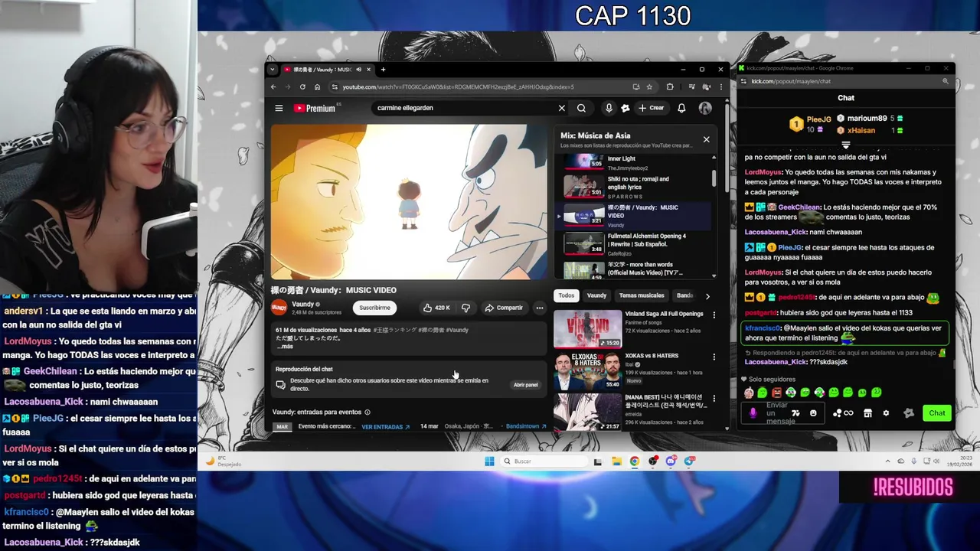Show more filter chips with right arrow
This screenshot has width=980, height=551.
707,296
